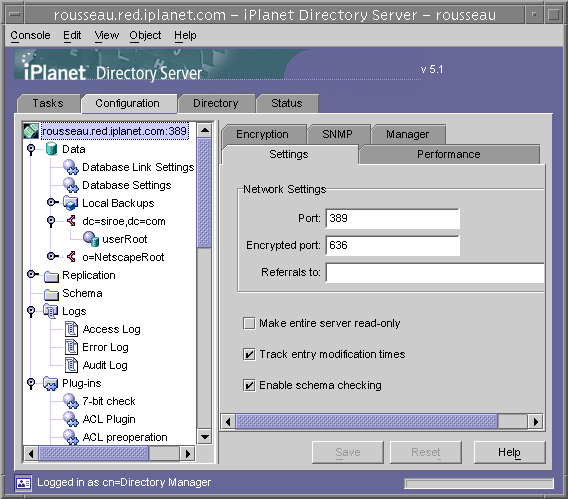Open the Edit menu
Viewport: 568px width, 499px height.
72,35
